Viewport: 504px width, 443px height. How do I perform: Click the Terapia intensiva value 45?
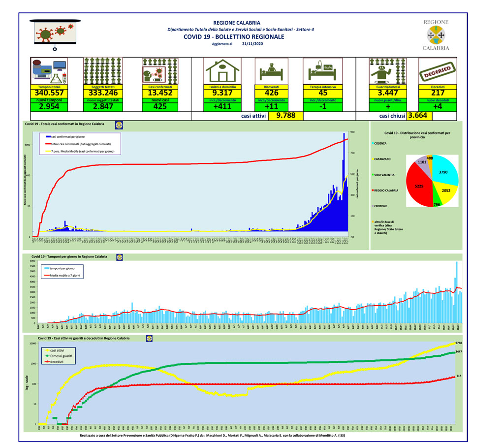click(323, 93)
